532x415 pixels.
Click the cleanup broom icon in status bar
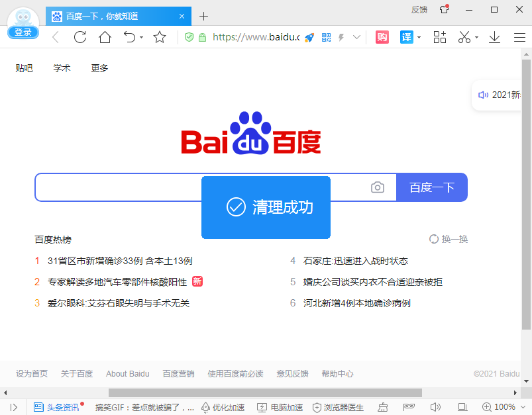(x=382, y=407)
